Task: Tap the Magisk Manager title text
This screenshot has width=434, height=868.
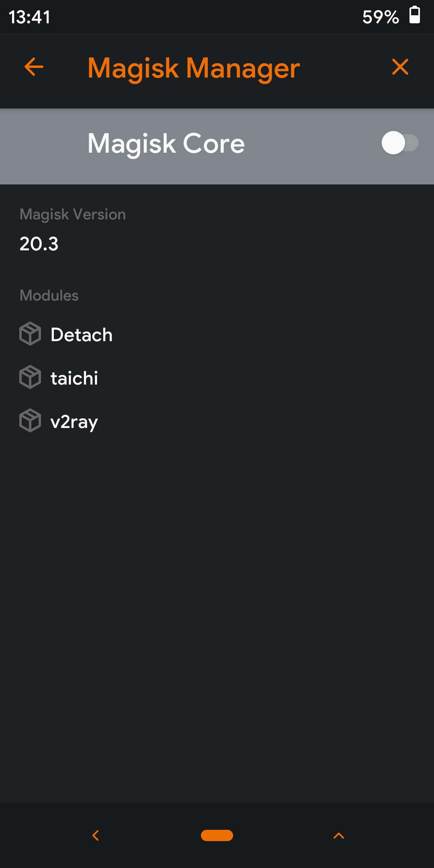Action: (x=194, y=68)
